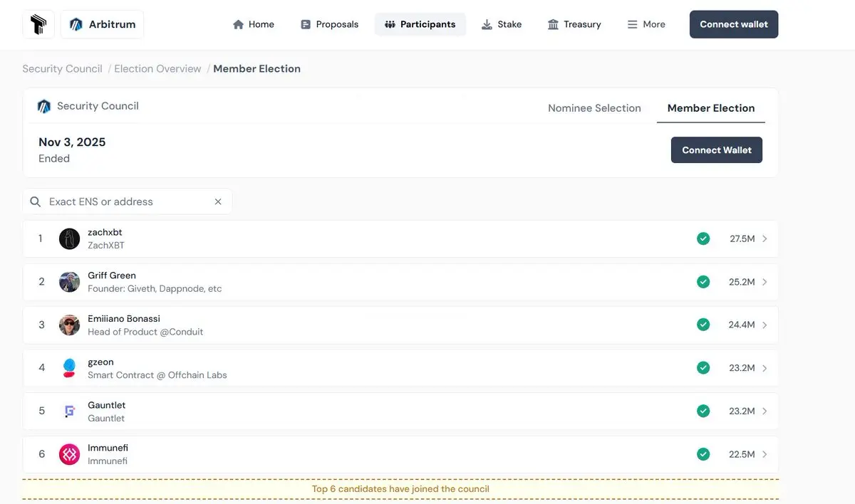Click the Connect Wallet button in election card
The height and width of the screenshot is (504, 855).
pos(717,150)
